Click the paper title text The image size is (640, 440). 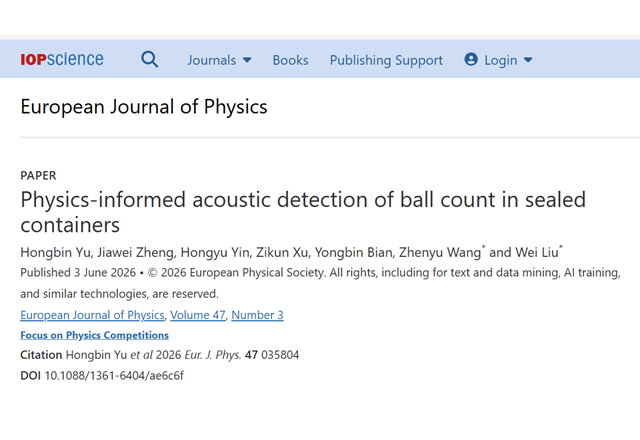pos(303,212)
